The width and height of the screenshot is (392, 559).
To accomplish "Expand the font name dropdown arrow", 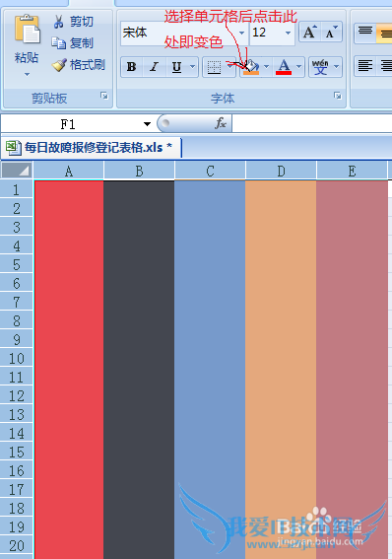I will [241, 34].
